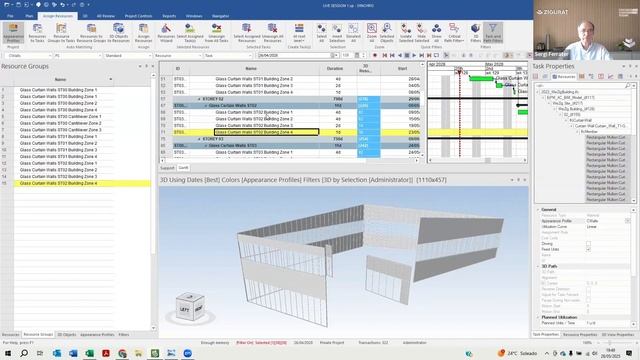Open the Project Controls ribbon tab
640x360 pixels.
tap(138, 16)
